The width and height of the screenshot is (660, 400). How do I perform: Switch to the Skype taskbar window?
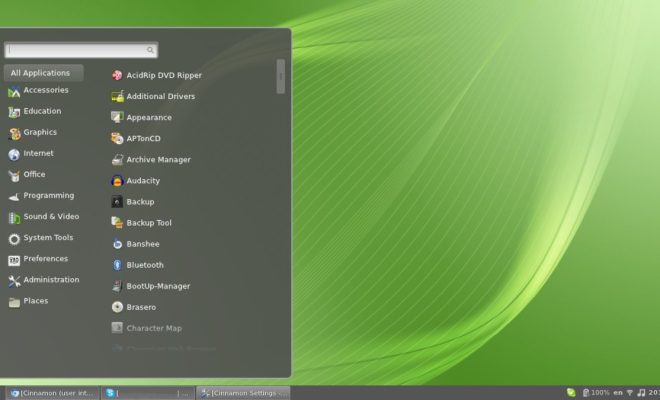tap(148, 393)
